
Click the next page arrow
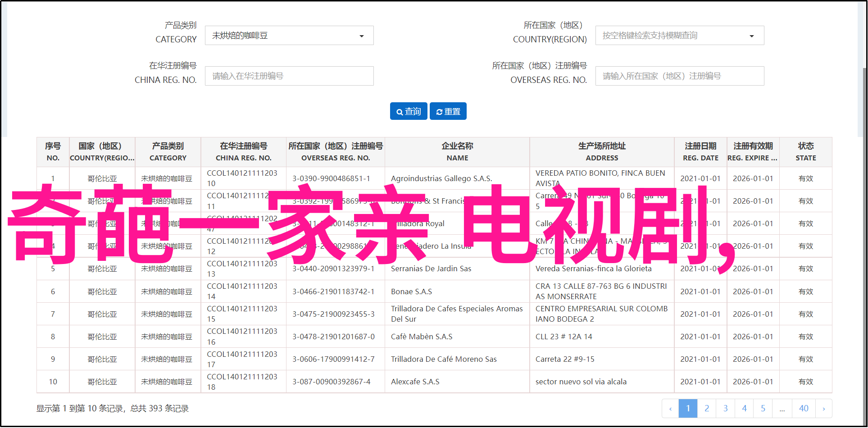tap(823, 409)
